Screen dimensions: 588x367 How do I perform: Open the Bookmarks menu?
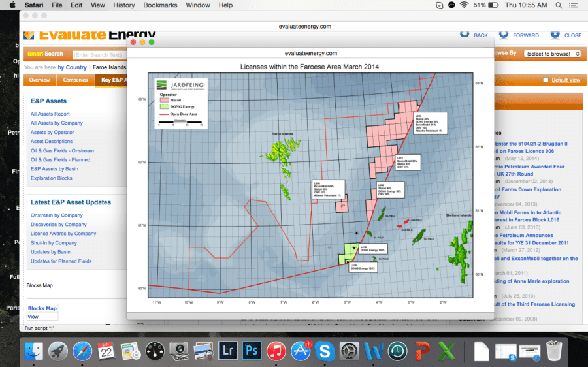pyautogui.click(x=161, y=5)
